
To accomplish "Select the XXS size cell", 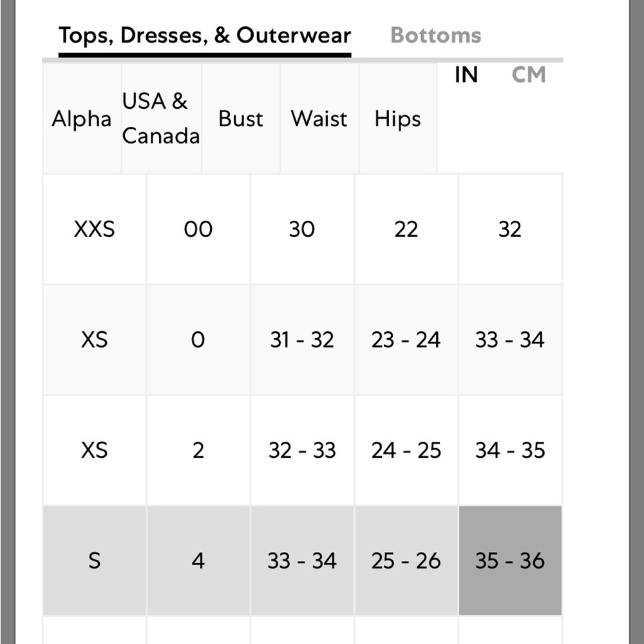I will tap(95, 229).
